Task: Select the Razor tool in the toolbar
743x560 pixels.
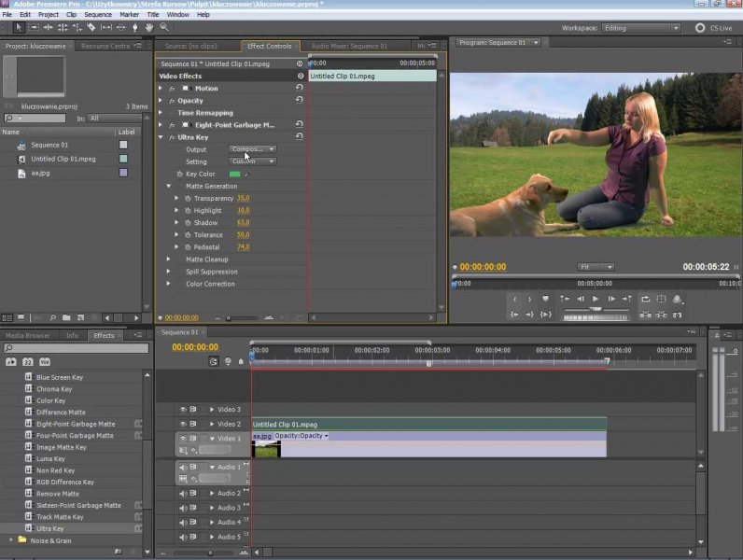Action: click(x=92, y=27)
